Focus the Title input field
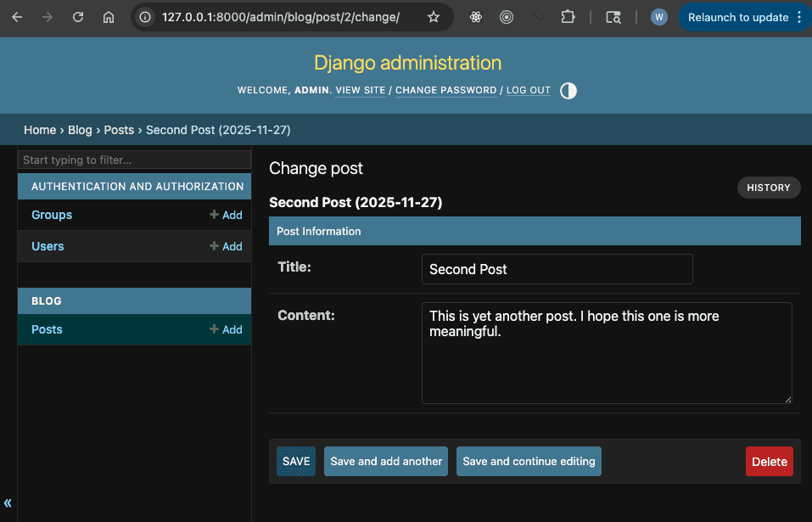The image size is (812, 522). (557, 269)
